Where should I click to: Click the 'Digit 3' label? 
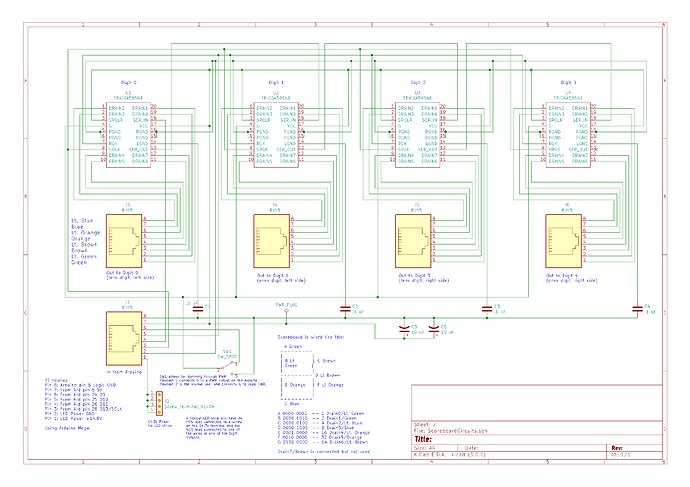[x=568, y=82]
